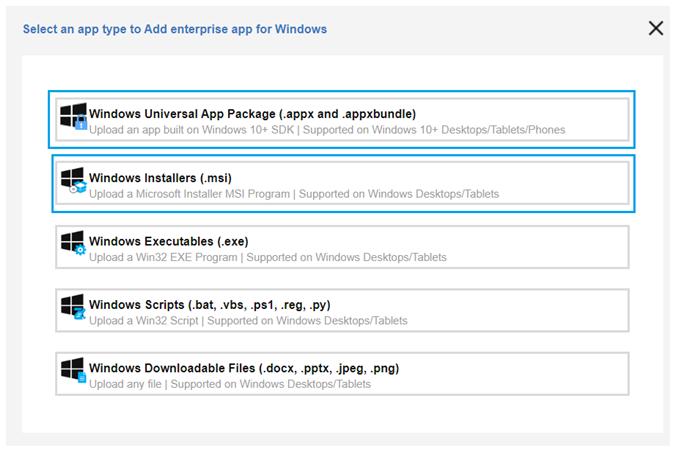Click the Windows Installers MSI icon

coord(73,180)
